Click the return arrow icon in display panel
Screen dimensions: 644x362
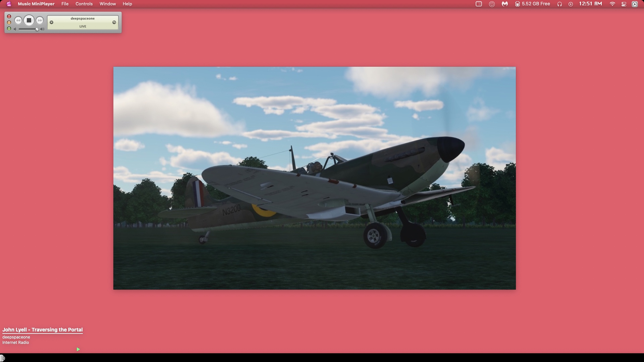pyautogui.click(x=114, y=22)
